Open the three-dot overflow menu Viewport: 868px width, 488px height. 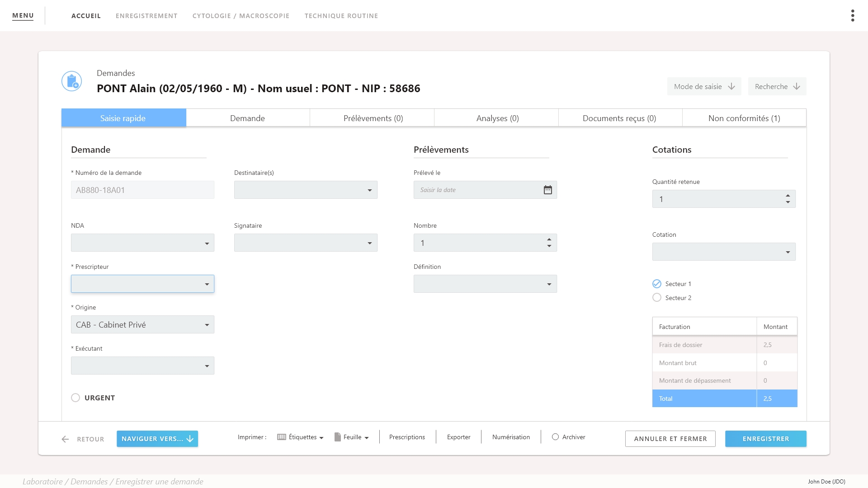point(853,16)
